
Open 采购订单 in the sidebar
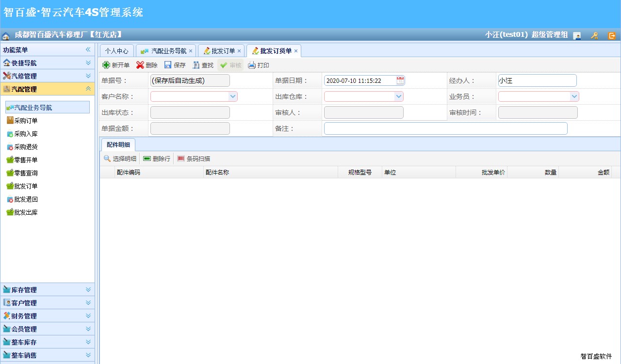click(x=22, y=121)
